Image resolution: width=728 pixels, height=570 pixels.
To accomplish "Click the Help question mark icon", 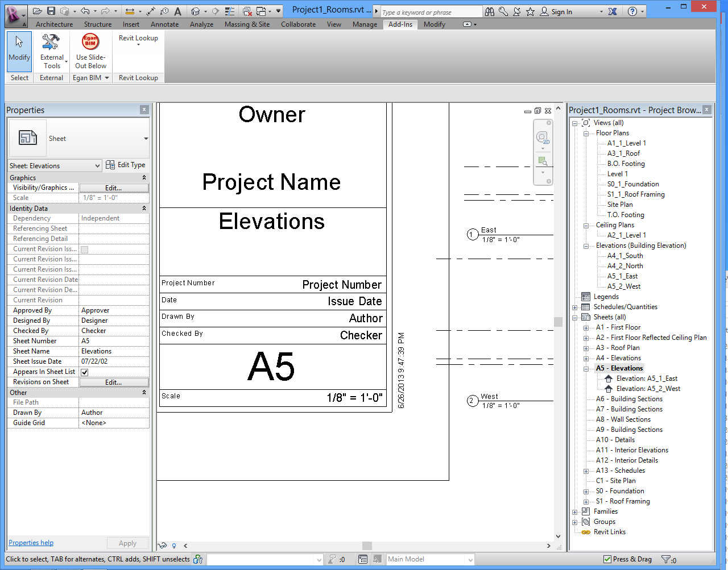I will click(632, 11).
